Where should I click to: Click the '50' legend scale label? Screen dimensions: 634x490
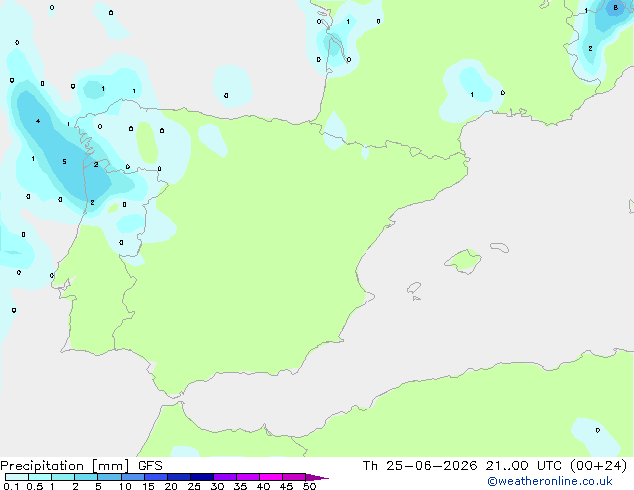coord(309,486)
